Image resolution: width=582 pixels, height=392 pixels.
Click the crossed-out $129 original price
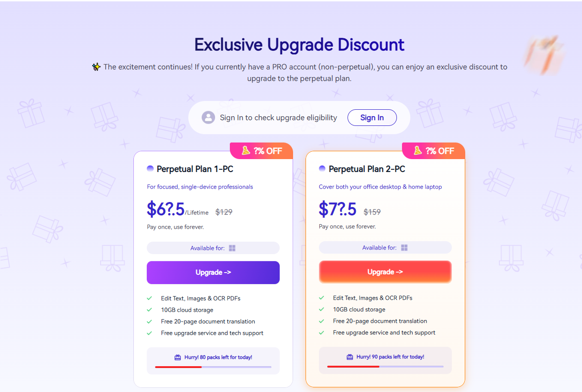pos(224,212)
